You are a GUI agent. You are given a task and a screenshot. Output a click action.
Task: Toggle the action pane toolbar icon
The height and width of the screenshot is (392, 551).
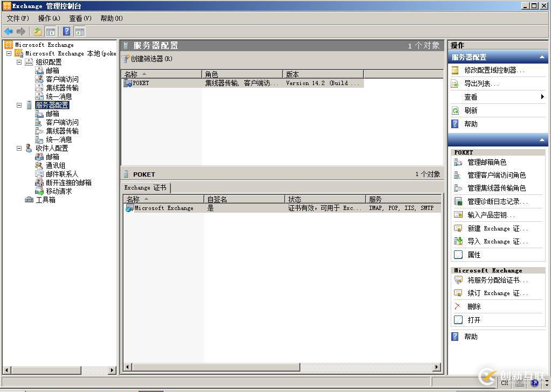click(x=80, y=32)
